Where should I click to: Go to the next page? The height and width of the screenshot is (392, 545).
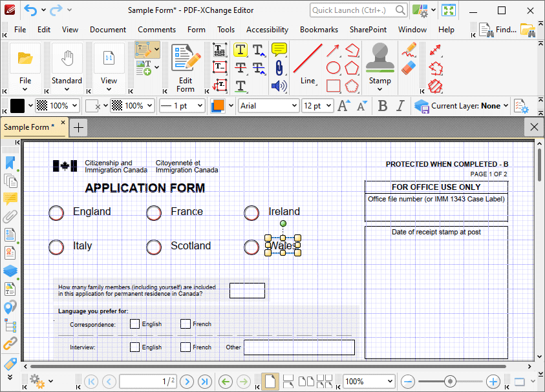(187, 382)
